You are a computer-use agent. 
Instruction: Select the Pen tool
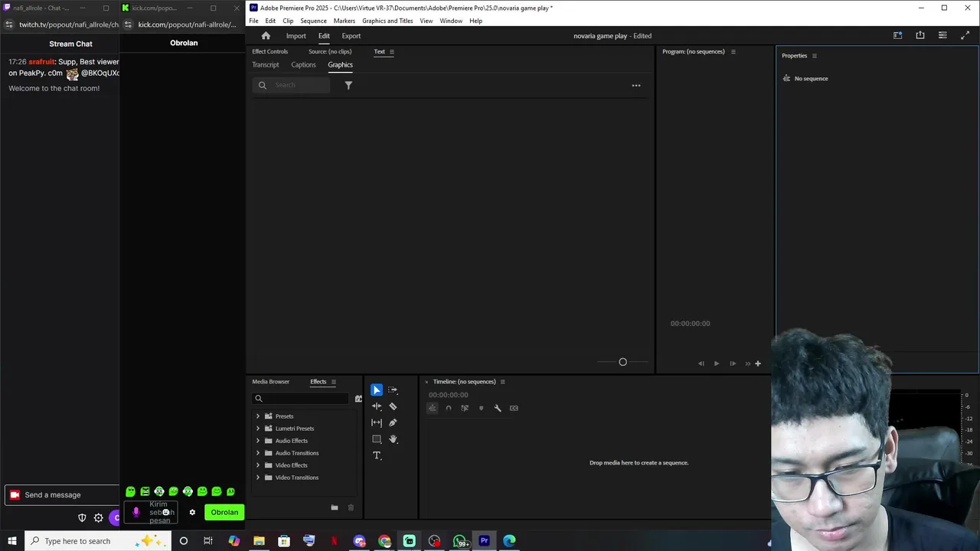393,422
